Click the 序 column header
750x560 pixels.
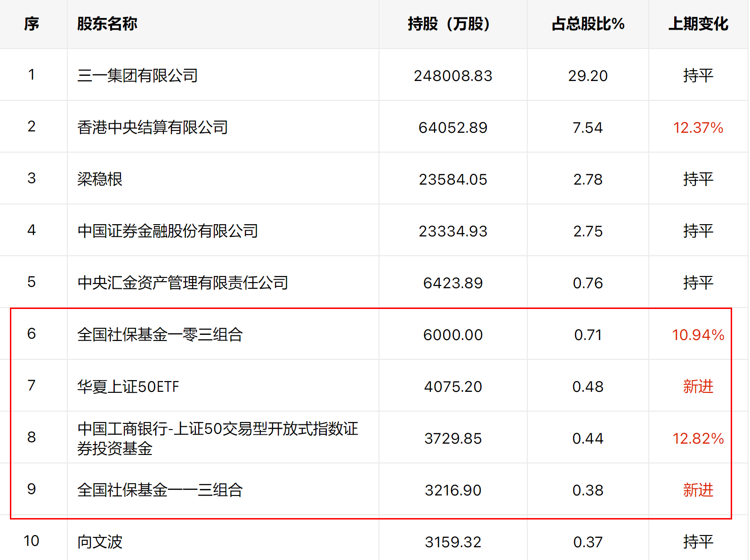point(32,24)
